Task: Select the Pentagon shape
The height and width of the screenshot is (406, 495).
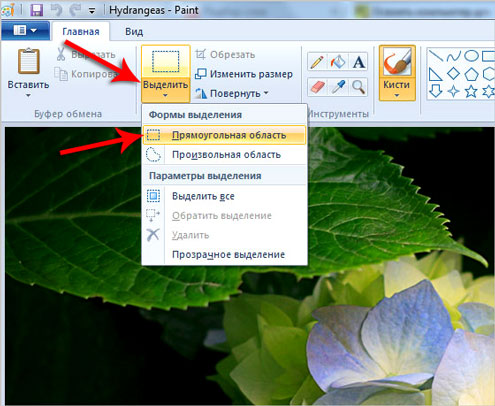Action: click(471, 74)
